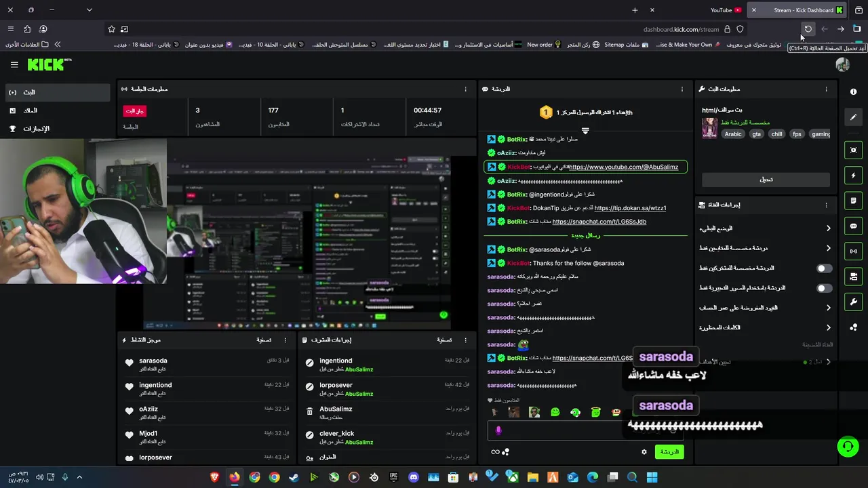Toggle subscribers-only chat switch
Screen dimensions: 868x488
point(824,268)
